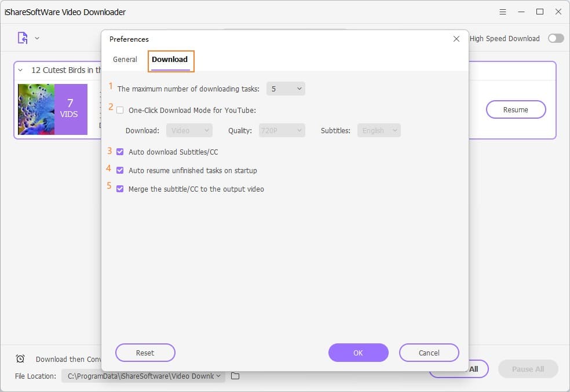Toggle the High Speed Download switch
570x392 pixels.
click(x=556, y=38)
